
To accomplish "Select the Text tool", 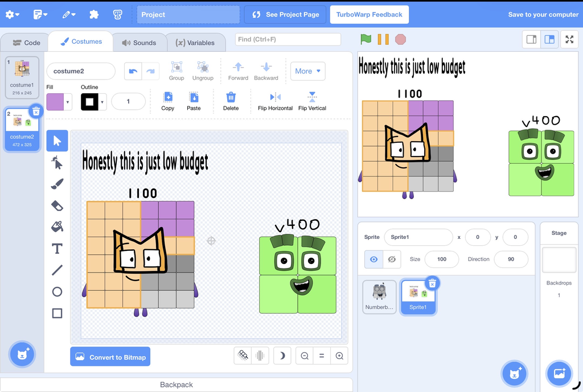I will click(x=57, y=248).
